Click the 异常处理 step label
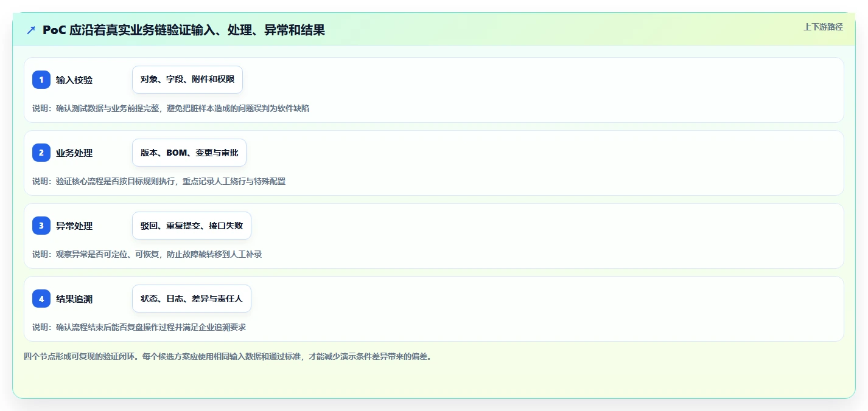 [74, 226]
